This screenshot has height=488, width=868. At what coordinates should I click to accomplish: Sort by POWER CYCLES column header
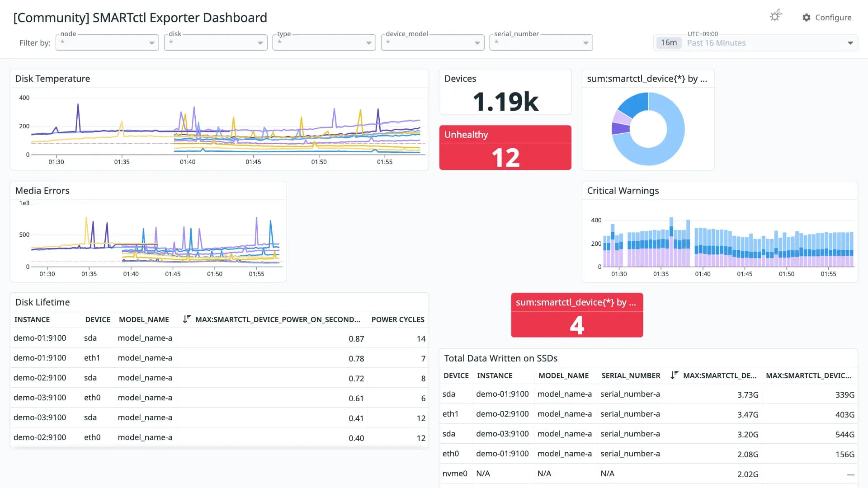(398, 319)
